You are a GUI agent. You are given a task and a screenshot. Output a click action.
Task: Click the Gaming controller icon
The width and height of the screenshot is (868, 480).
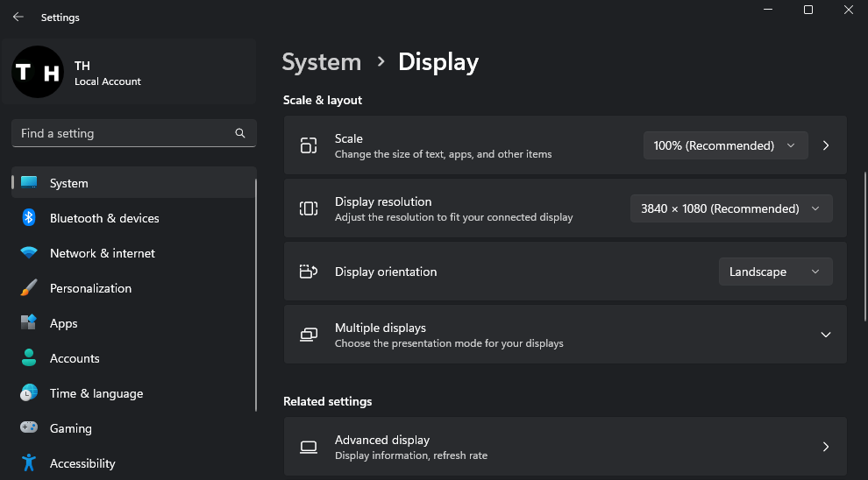(29, 428)
